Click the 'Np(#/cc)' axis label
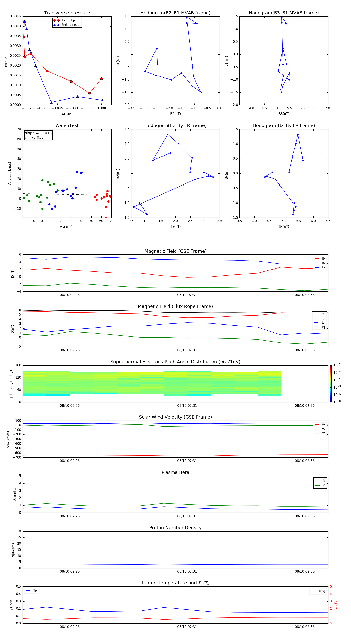351x644 pixels. click(13, 550)
